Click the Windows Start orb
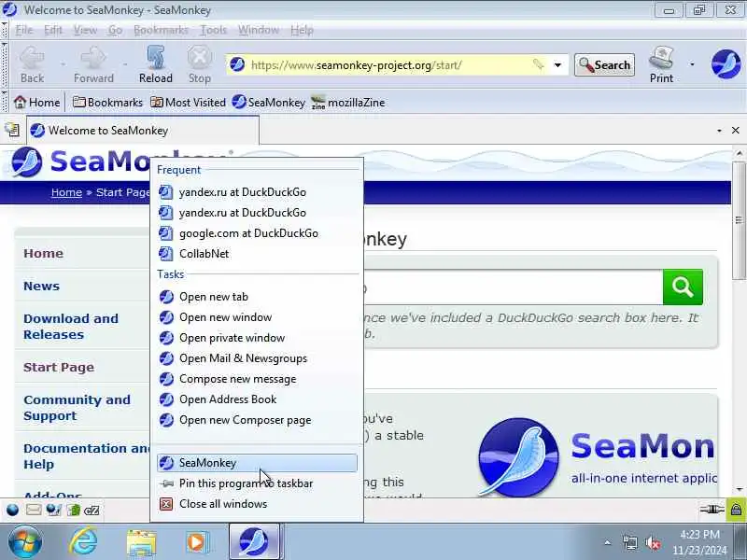The image size is (747, 560). tap(25, 542)
